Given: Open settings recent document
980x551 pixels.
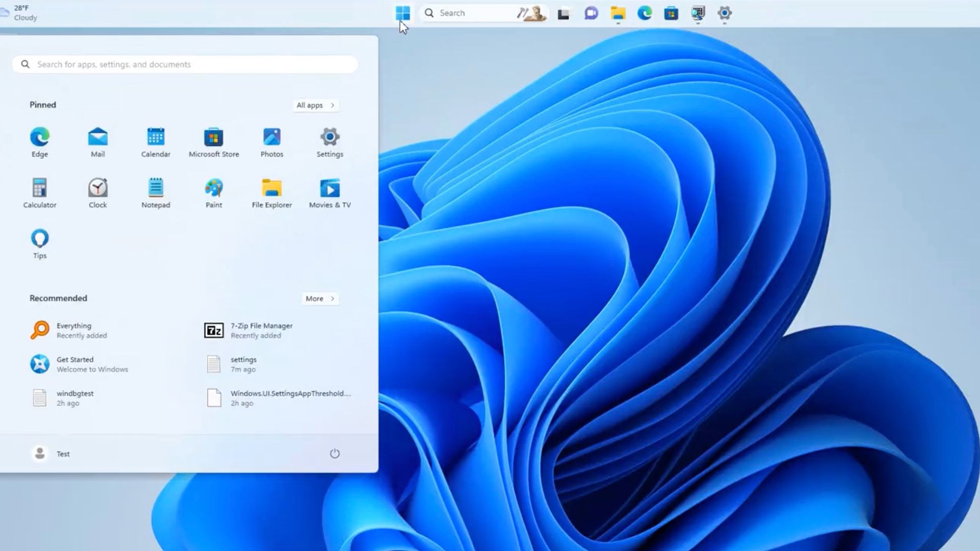Looking at the screenshot, I should coord(243,363).
